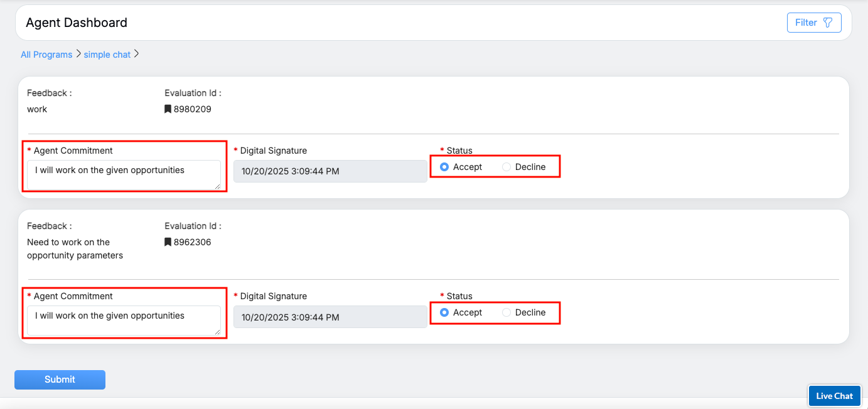
Task: Click the chevron after All Programs breadcrumb
Action: (x=78, y=54)
